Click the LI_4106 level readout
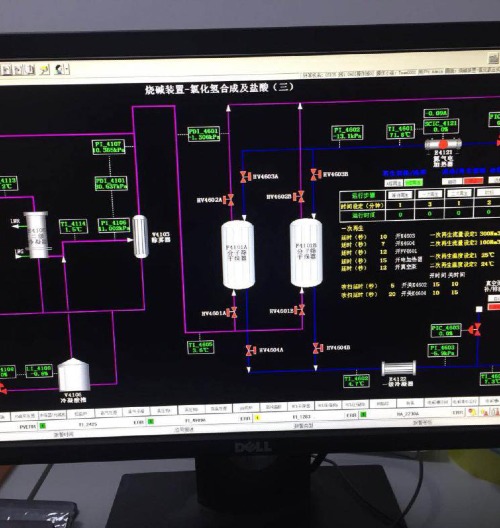The image size is (500, 528). click(39, 371)
